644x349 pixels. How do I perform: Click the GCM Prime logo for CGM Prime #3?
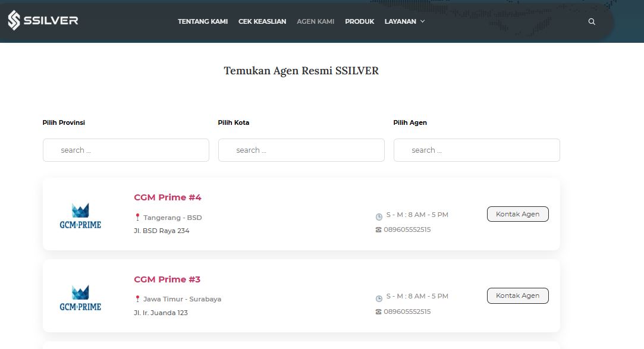pos(80,298)
